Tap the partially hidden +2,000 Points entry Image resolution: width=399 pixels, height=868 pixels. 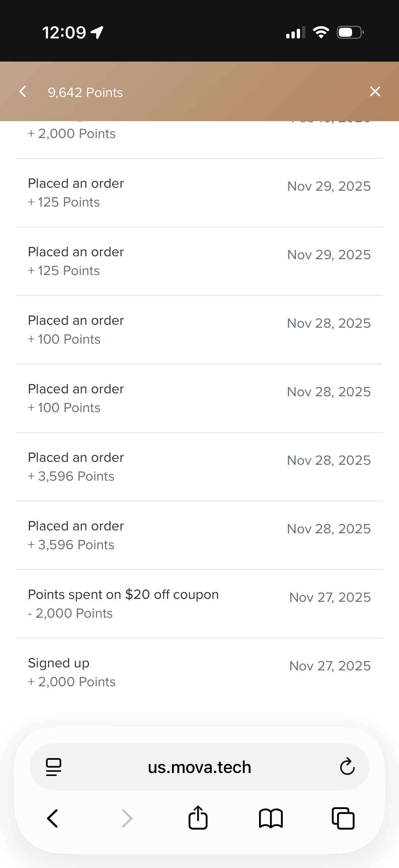pos(199,139)
